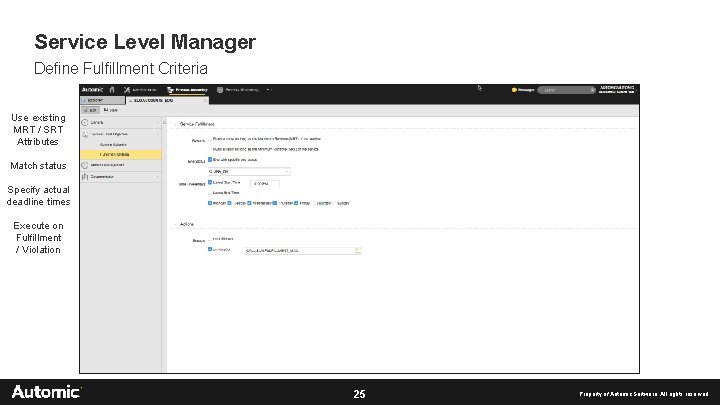Toggle the minimum runtime (SRT) checkbox

click(210, 149)
